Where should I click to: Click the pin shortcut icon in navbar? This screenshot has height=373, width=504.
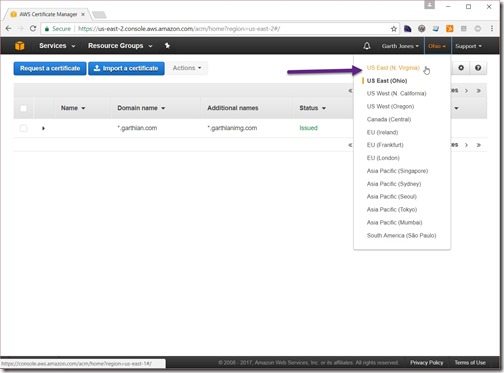point(167,46)
